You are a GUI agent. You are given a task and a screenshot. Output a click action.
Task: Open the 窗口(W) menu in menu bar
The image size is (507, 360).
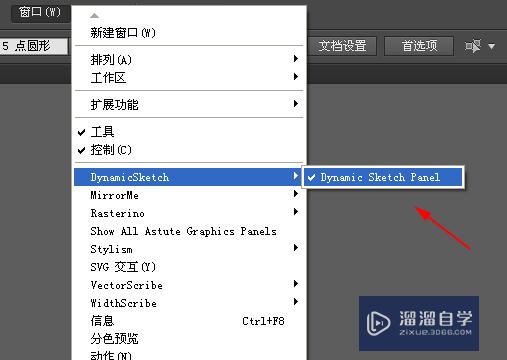click(40, 12)
